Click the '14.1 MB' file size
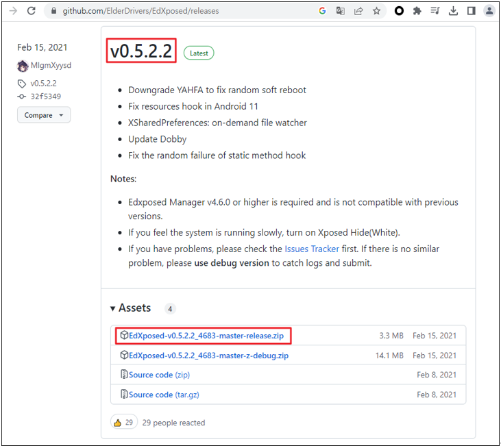 (389, 356)
